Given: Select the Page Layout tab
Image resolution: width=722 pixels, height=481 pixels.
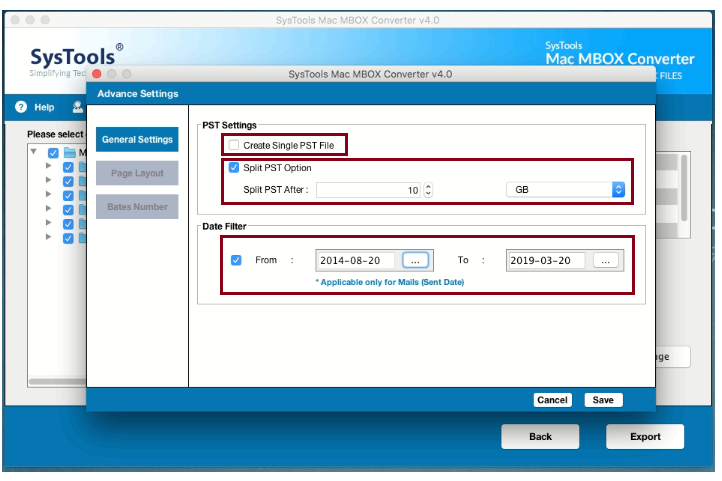Looking at the screenshot, I should pos(137,173).
